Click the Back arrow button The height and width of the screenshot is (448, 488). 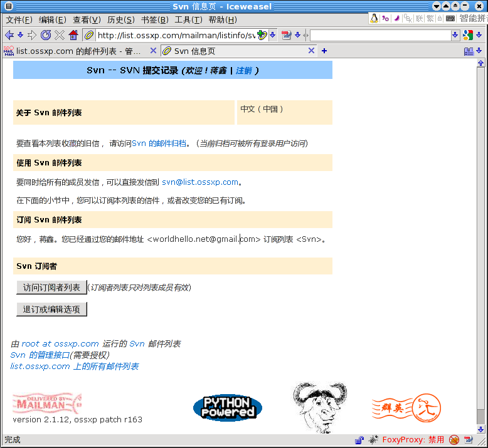tap(9, 35)
